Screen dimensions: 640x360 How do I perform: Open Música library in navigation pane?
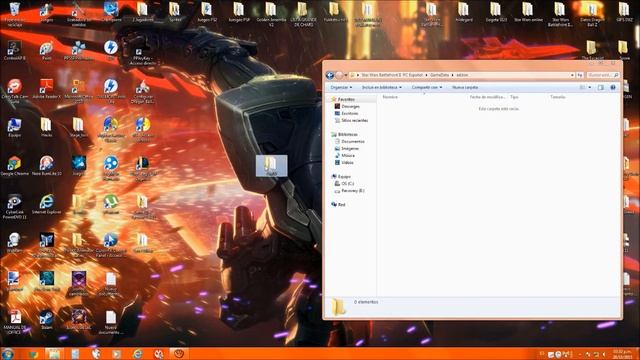[x=348, y=156]
